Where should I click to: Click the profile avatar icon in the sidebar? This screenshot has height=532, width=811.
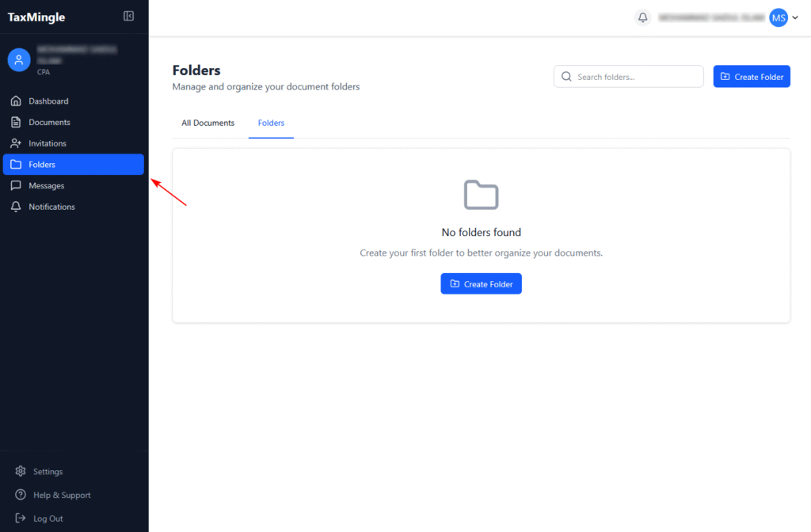click(19, 59)
